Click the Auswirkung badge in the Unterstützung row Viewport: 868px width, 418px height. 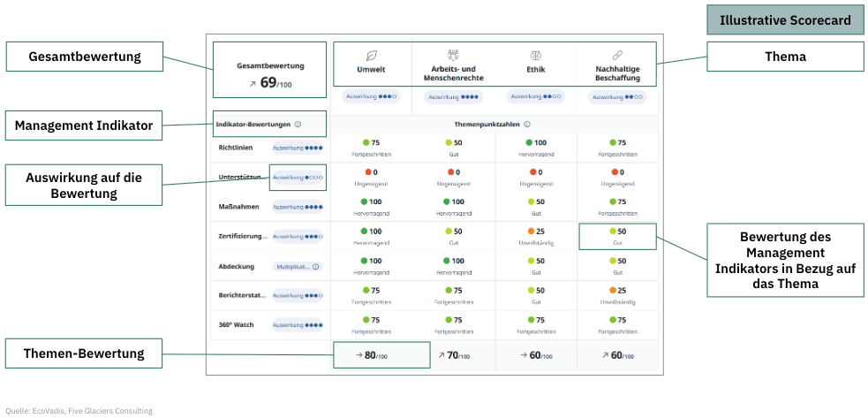click(x=298, y=177)
